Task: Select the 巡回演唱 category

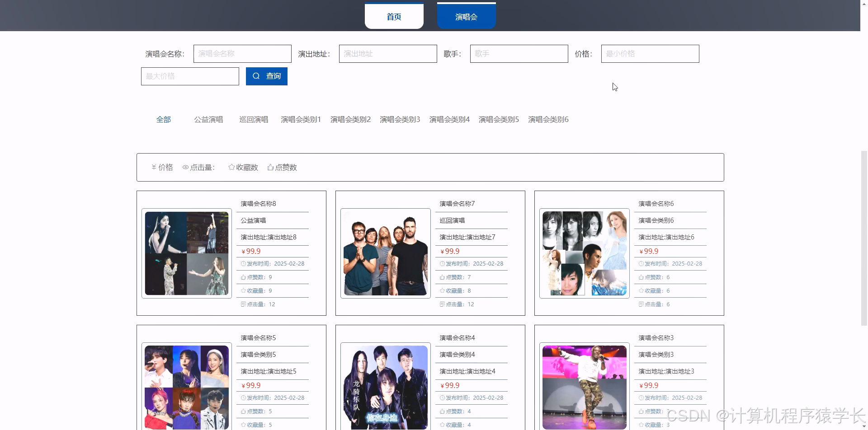Action: (254, 119)
